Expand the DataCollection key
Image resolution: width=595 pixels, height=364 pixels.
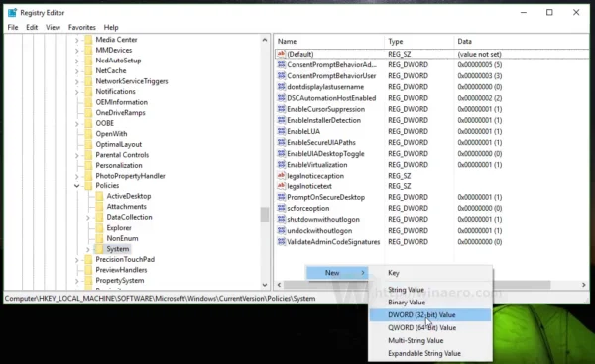click(88, 217)
